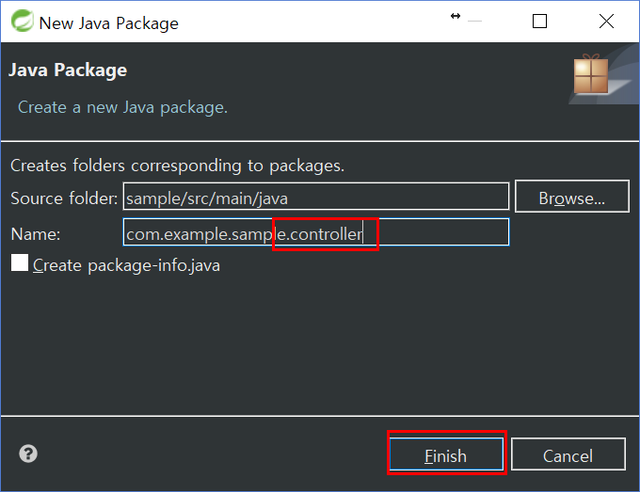
Task: Click the "Name:" field label
Action: (x=35, y=233)
